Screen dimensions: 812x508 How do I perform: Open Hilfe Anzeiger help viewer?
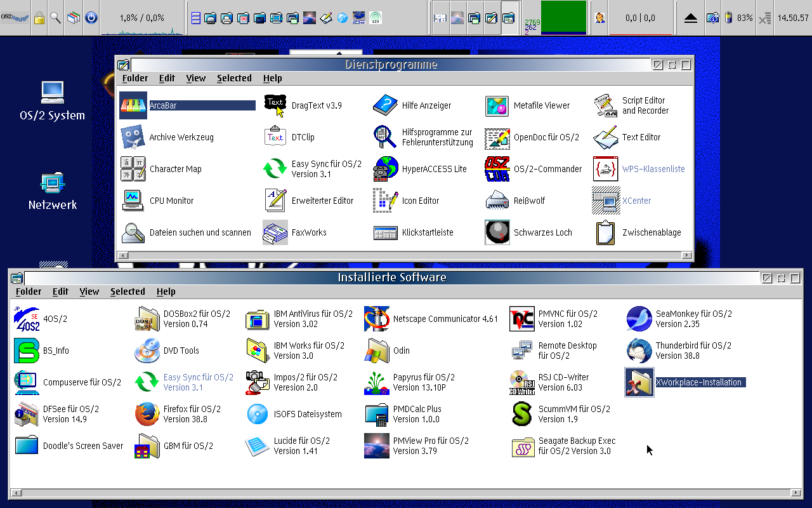[386, 105]
